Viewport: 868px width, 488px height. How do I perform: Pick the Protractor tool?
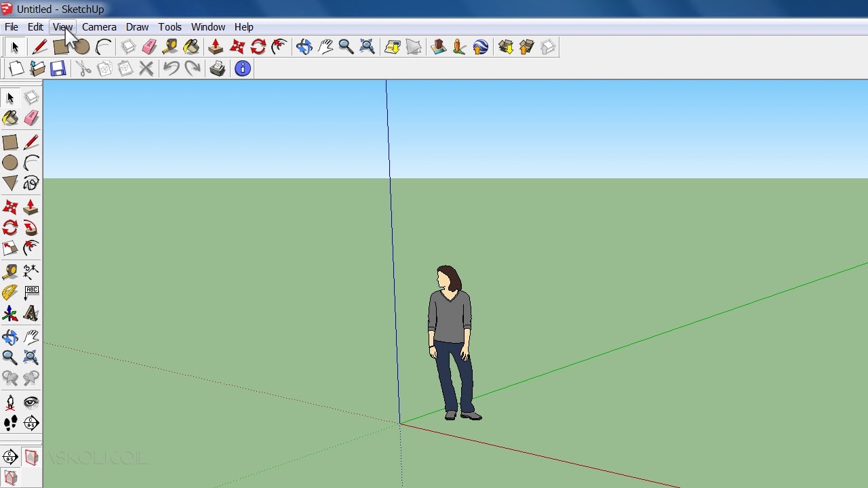[10, 293]
